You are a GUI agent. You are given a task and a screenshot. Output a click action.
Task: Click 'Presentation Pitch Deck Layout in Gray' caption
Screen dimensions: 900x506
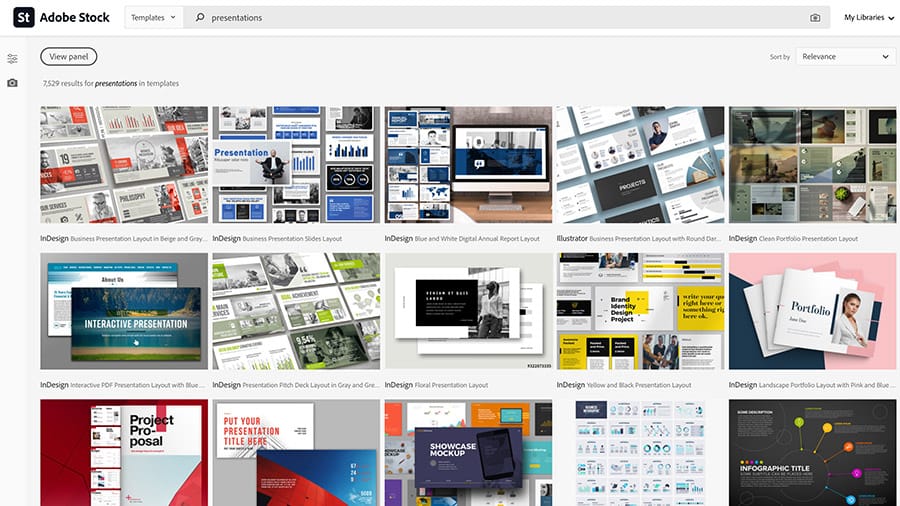pyautogui.click(x=296, y=385)
